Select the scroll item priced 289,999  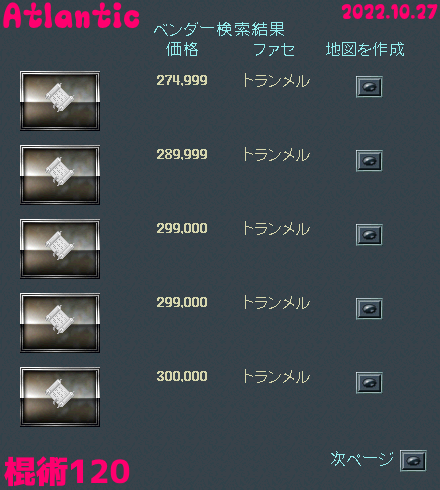pos(60,175)
